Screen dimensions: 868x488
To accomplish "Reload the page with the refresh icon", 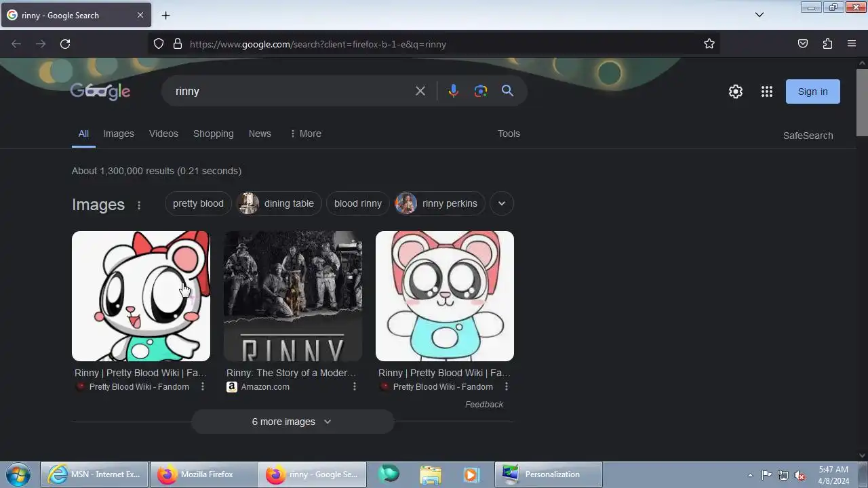I will (65, 44).
